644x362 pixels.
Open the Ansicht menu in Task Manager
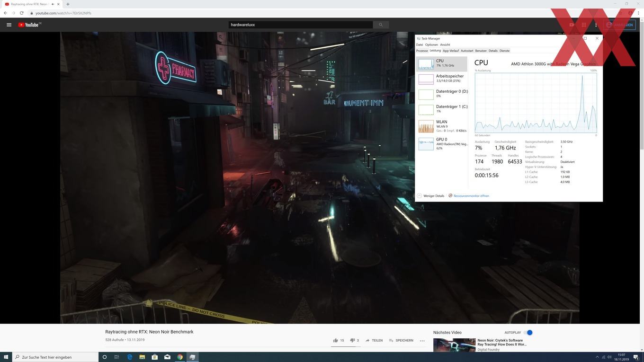[445, 44]
